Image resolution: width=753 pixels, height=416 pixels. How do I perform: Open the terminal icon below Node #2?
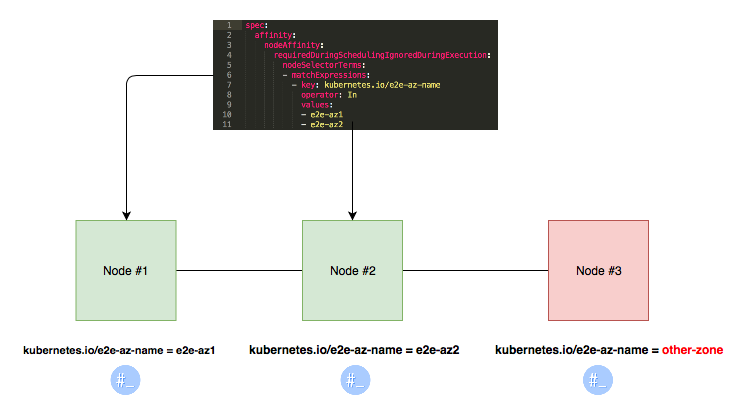point(354,380)
